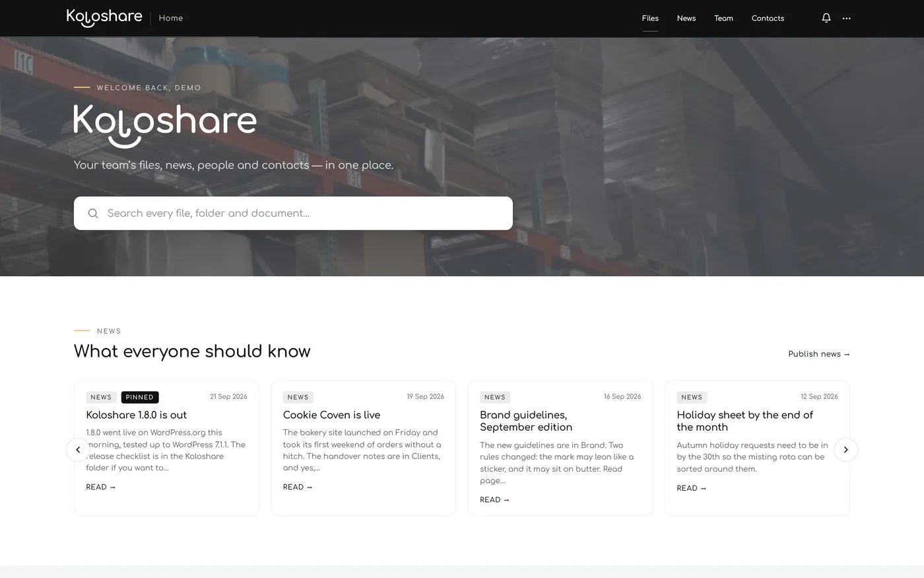924x578 pixels.
Task: Click the Koloshare logo in the top bar
Action: coord(104,18)
